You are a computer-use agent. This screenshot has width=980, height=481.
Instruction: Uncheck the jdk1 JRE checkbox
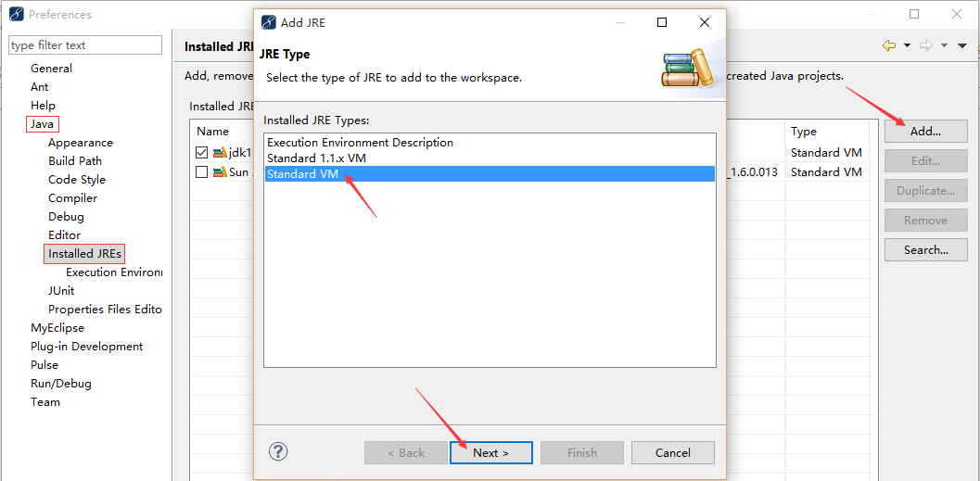201,152
